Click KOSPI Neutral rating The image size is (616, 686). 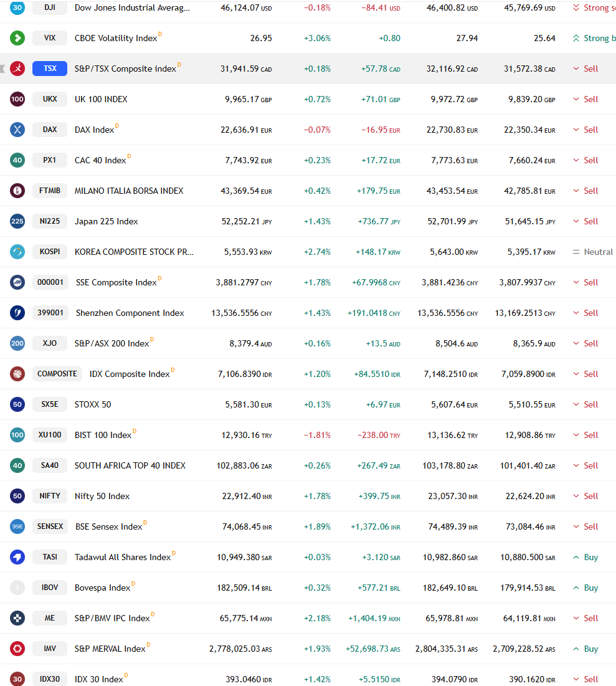[x=593, y=252]
